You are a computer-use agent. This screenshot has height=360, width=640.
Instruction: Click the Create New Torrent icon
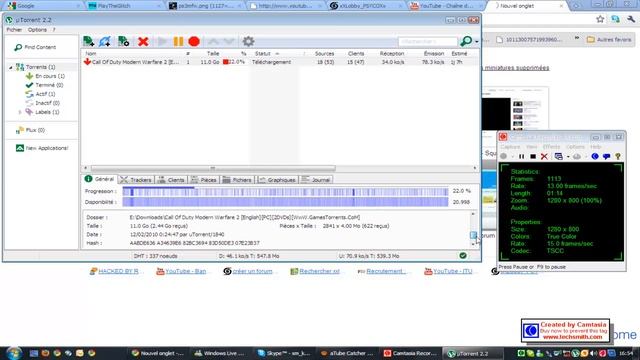(123, 41)
